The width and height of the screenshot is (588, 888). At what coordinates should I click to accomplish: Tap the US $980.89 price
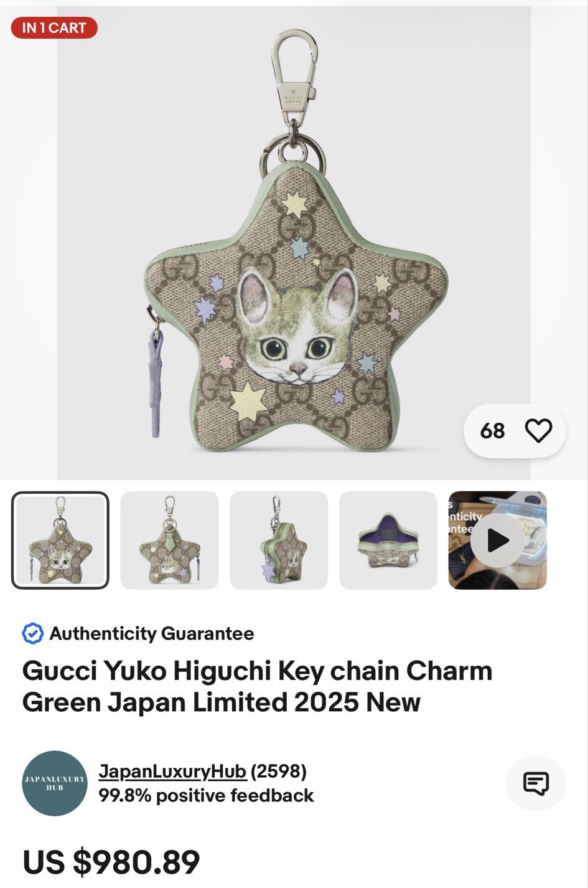point(111,862)
